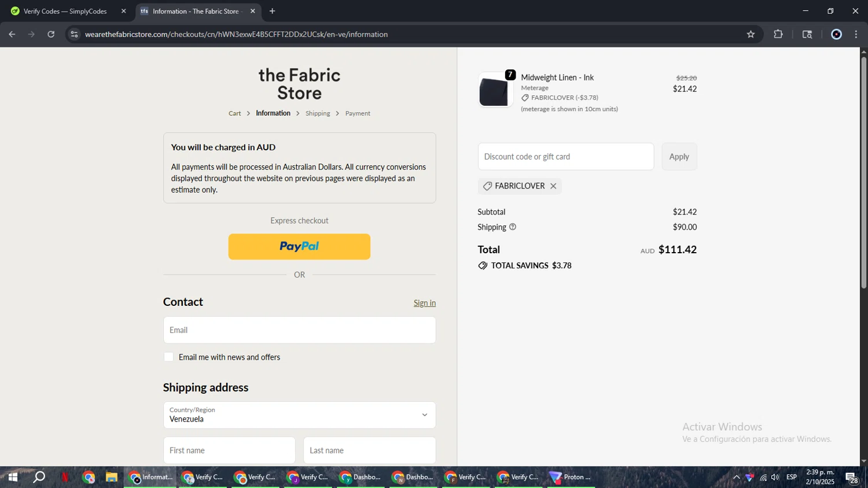Open ESP language indicator in tray

(x=791, y=477)
